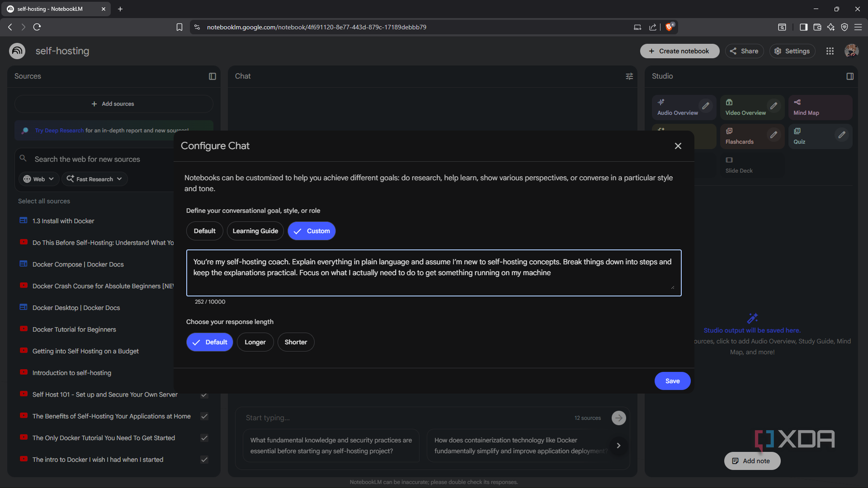Open the Google apps launcher grid

click(x=830, y=51)
